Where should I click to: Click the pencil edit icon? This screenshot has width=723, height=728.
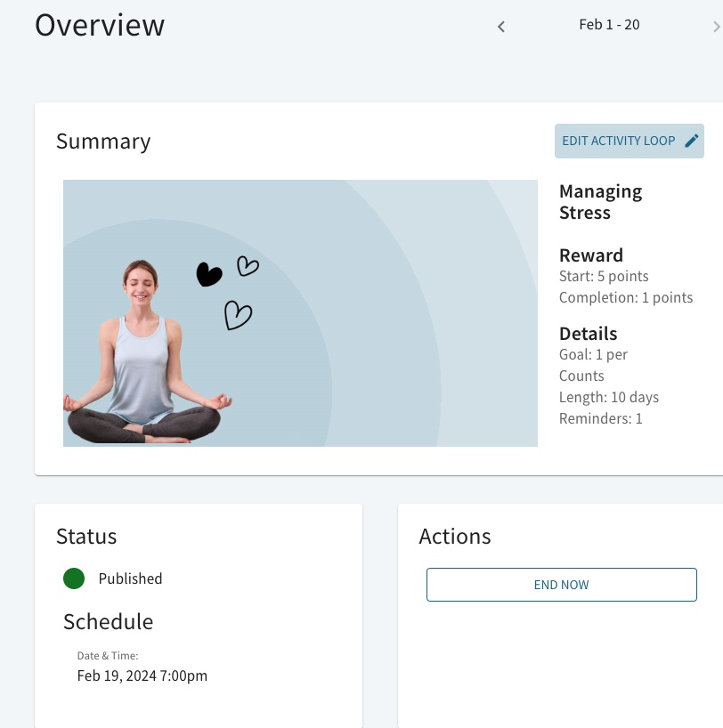pos(691,141)
